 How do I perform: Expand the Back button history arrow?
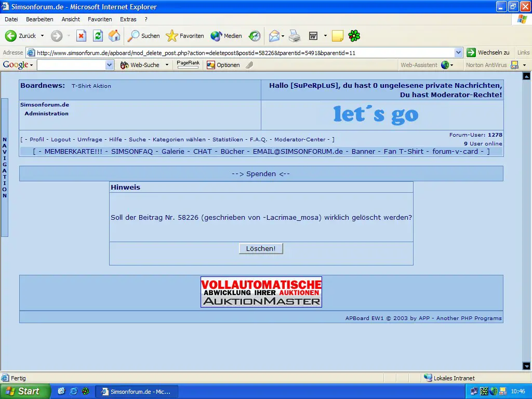(43, 36)
